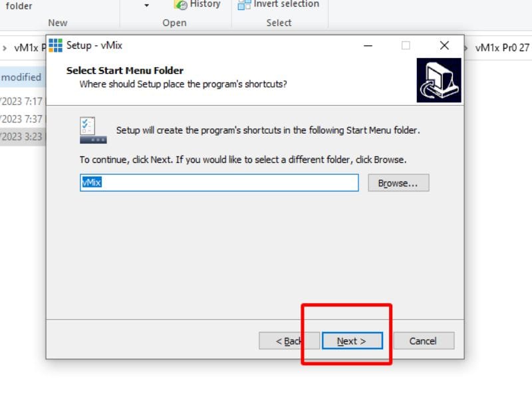This screenshot has height=399, width=532.
Task: Click the Invert selection icon
Action: point(244,5)
